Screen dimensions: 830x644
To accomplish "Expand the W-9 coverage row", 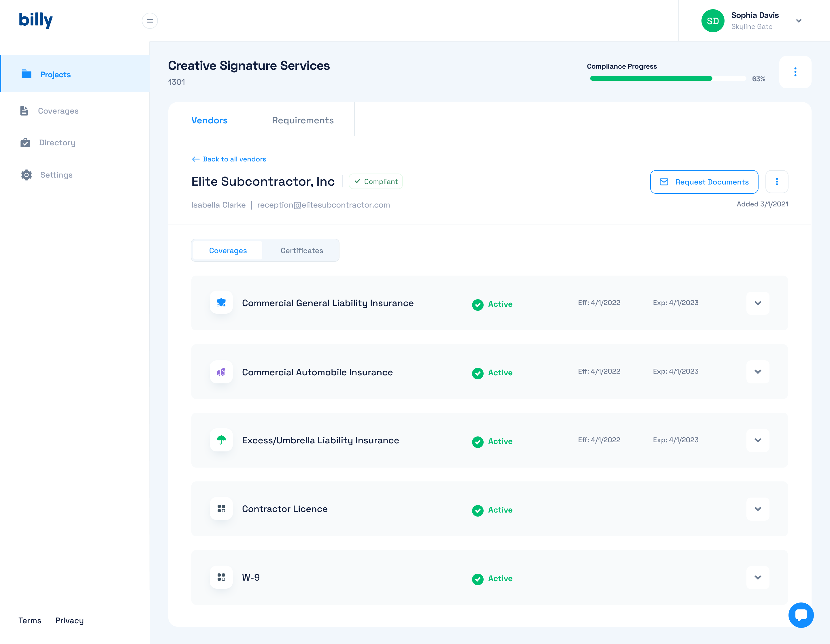I will (757, 577).
